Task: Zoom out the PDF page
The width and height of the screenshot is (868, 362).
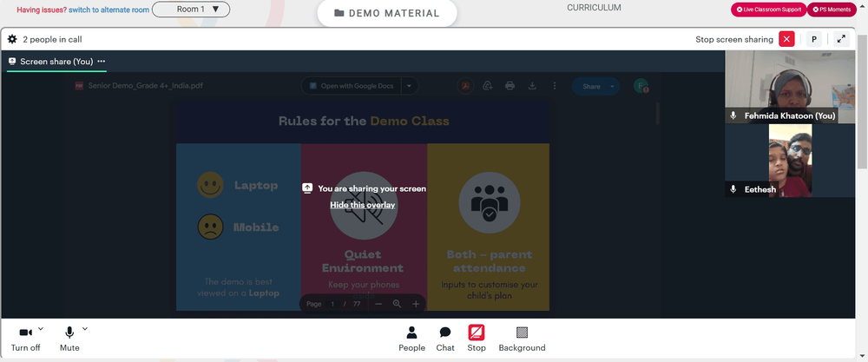Action: [x=378, y=304]
